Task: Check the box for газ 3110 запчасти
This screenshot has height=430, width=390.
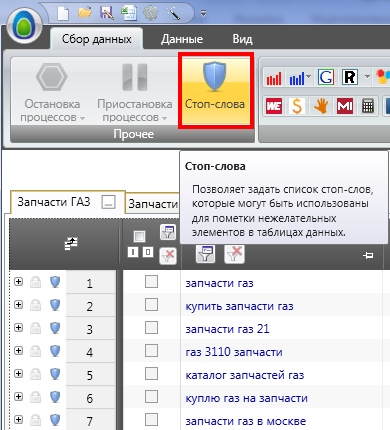Action: (151, 351)
